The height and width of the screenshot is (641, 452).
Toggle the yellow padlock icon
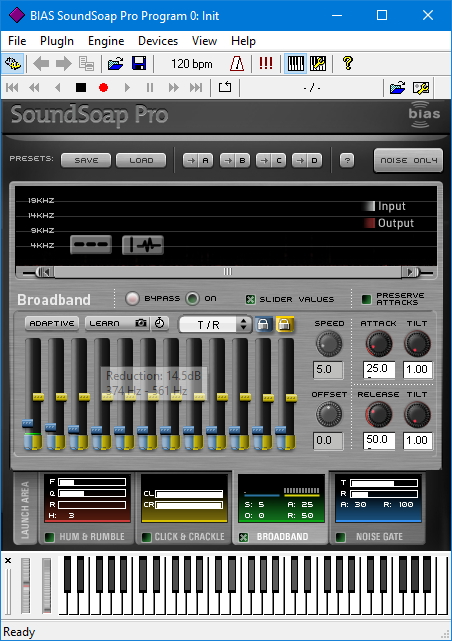click(x=284, y=324)
